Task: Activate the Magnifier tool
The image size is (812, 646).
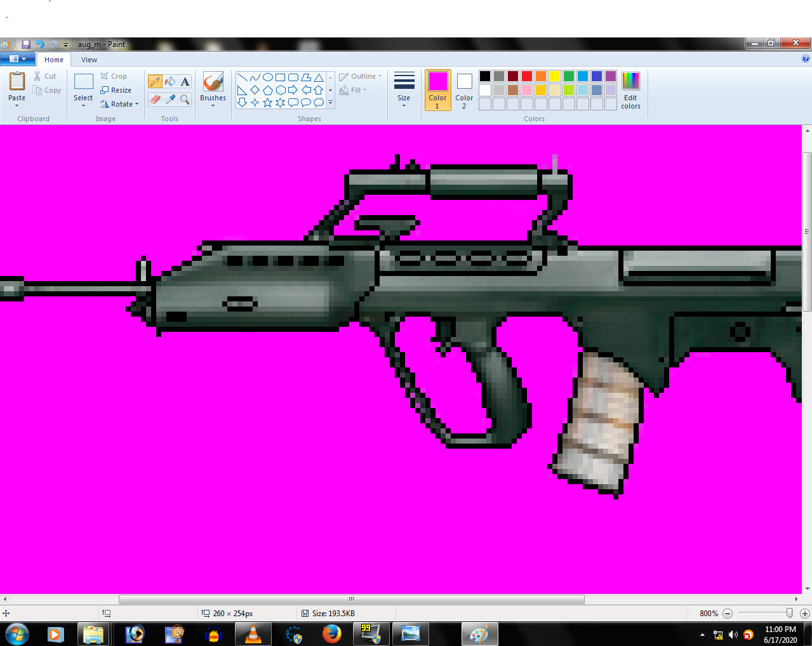Action: [x=185, y=100]
